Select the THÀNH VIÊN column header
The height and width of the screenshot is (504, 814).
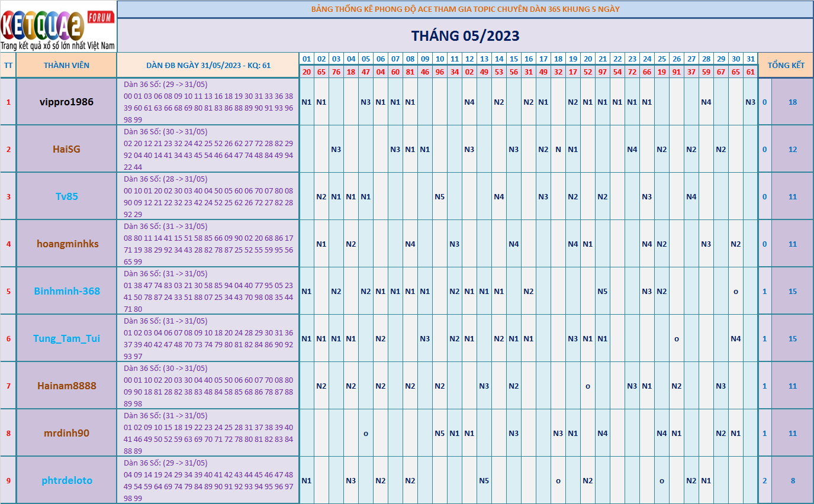pos(66,65)
